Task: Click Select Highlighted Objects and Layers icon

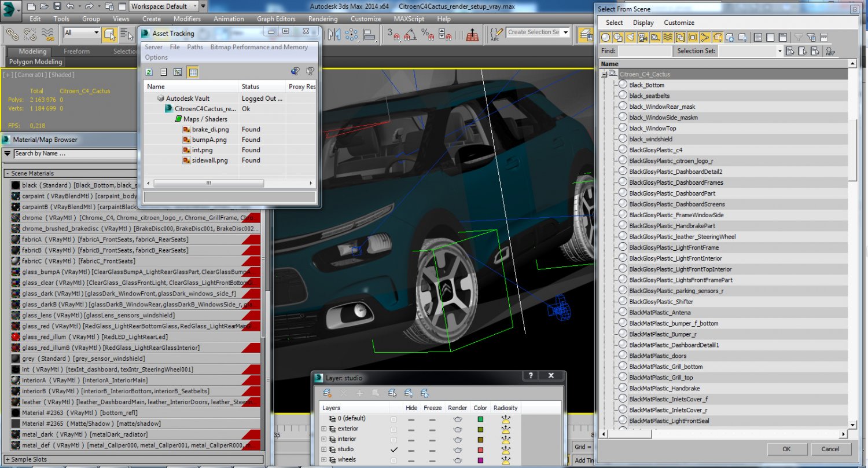Action: [392, 393]
